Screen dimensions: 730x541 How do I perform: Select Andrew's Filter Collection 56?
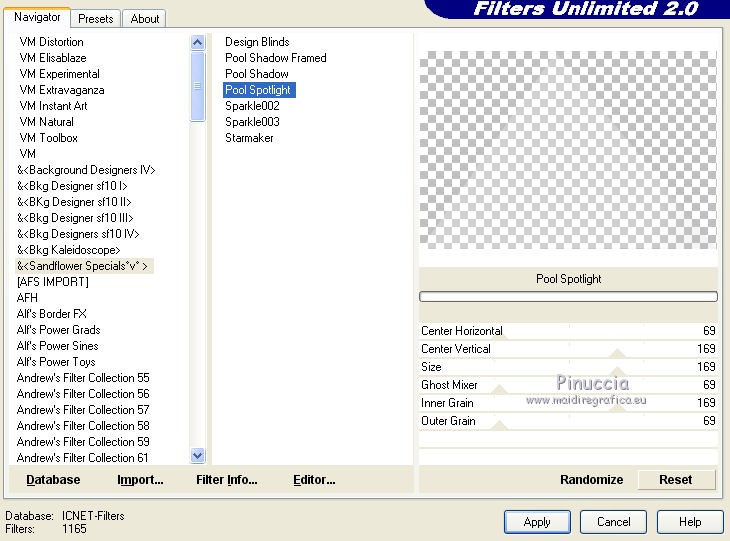tap(83, 393)
